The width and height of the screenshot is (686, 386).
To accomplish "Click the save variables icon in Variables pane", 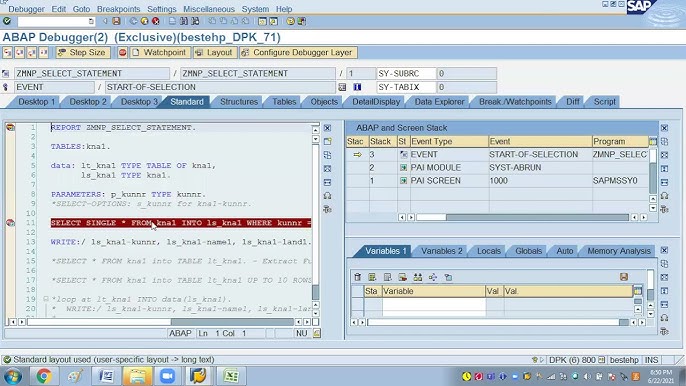I will (x=624, y=277).
